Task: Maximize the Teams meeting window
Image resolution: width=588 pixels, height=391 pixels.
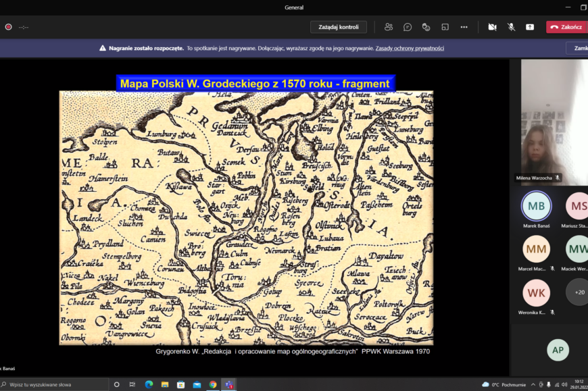Action: (583, 7)
